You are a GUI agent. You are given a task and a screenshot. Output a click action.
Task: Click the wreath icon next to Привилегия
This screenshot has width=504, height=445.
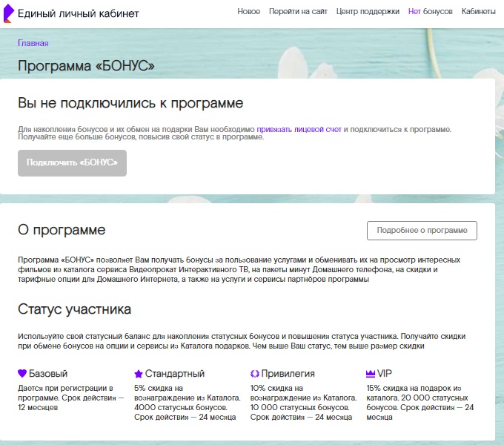click(x=254, y=374)
